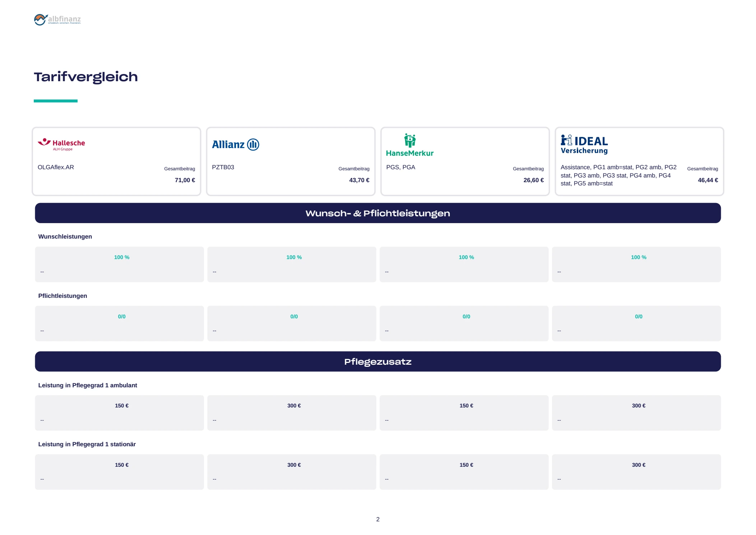Click the albfinanz logo at top
Screen dimensions: 756x535
click(x=57, y=19)
